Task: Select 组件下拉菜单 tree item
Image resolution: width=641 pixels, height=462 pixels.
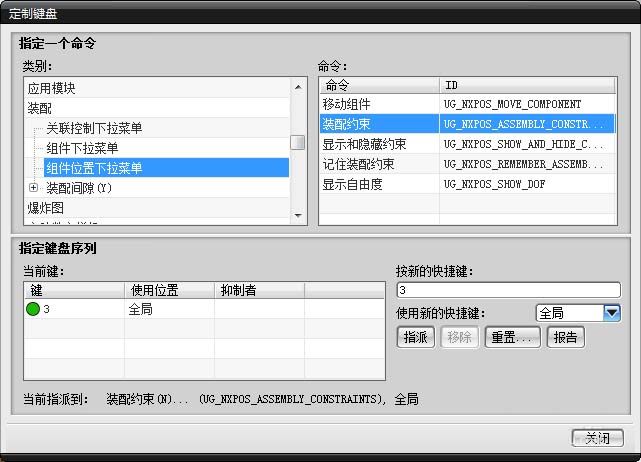Action: [x=82, y=148]
